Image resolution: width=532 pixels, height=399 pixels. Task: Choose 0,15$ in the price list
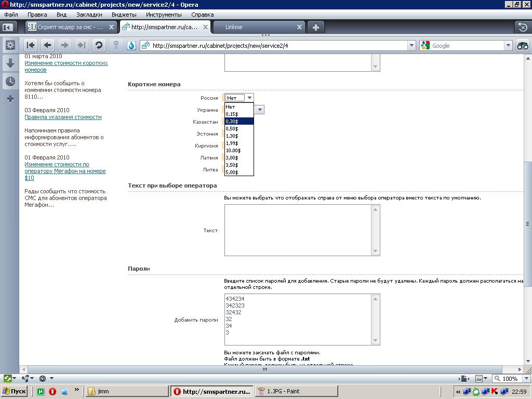pyautogui.click(x=239, y=114)
